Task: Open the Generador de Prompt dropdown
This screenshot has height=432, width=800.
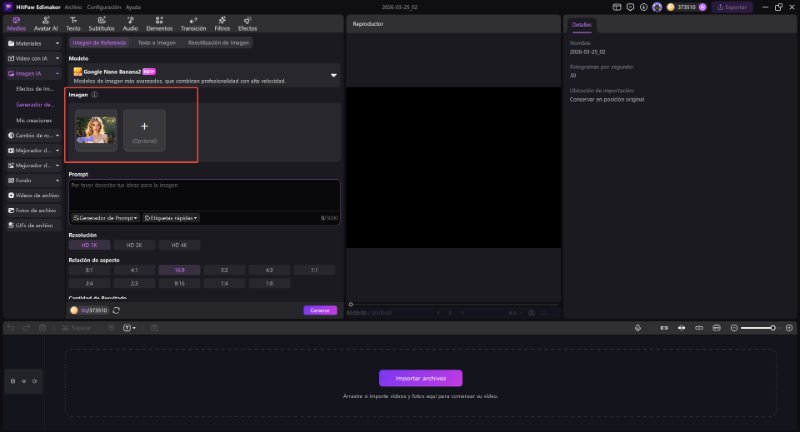Action: (105, 217)
